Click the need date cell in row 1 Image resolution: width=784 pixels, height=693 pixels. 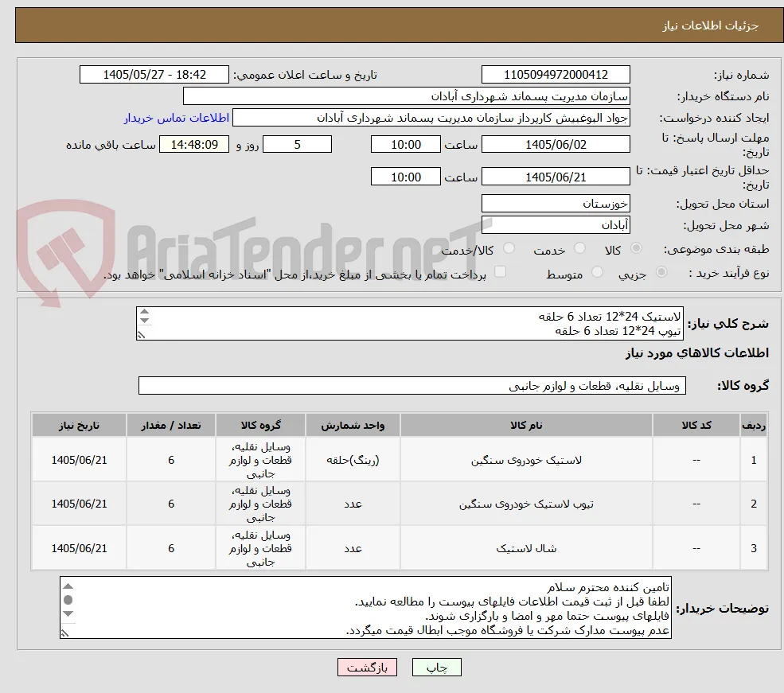point(79,460)
